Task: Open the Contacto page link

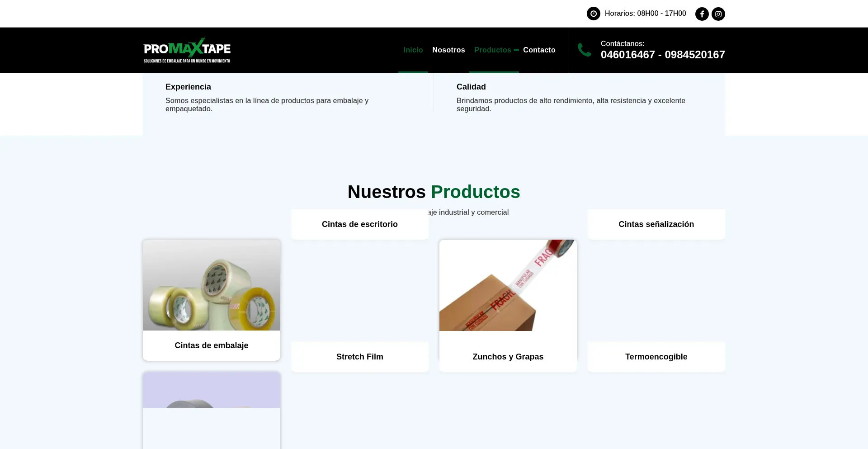Action: tap(539, 50)
